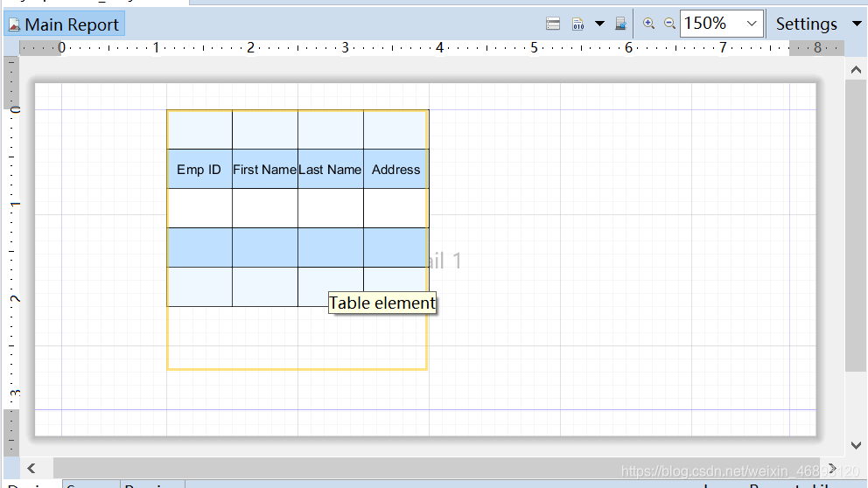
Task: Expand the compile report dropdown arrow
Action: pyautogui.click(x=599, y=24)
